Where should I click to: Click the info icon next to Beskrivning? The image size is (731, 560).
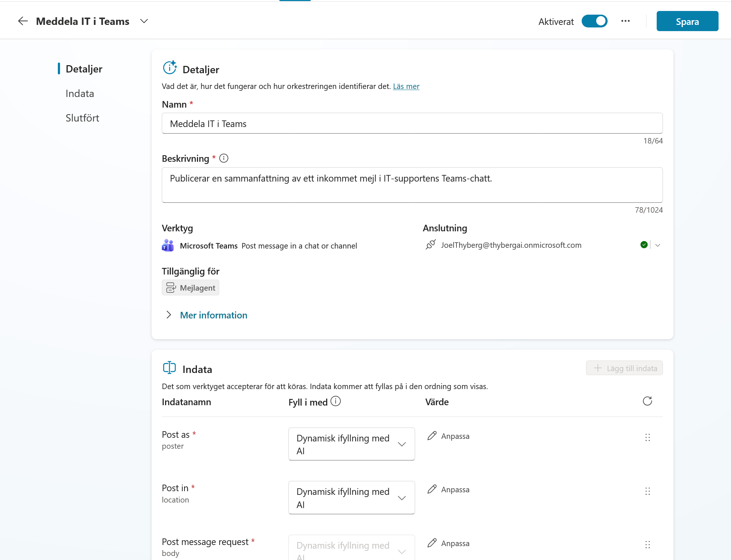click(224, 158)
